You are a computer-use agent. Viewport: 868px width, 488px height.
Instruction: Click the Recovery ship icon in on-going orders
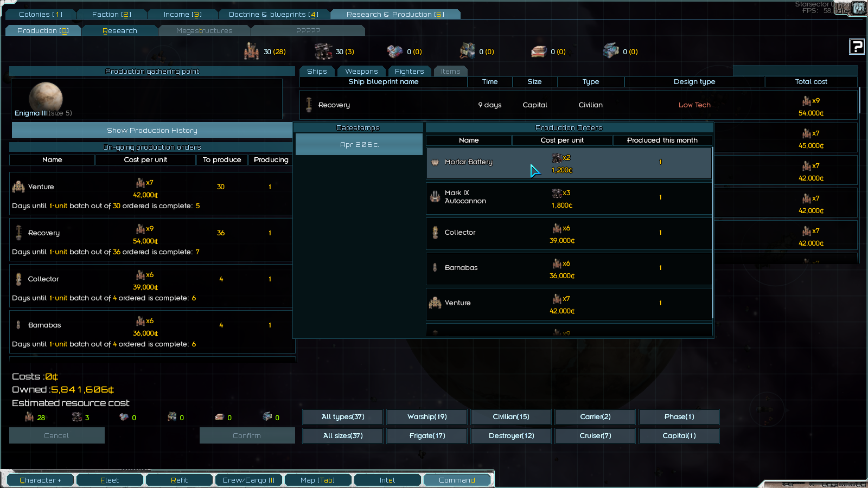pos(18,233)
